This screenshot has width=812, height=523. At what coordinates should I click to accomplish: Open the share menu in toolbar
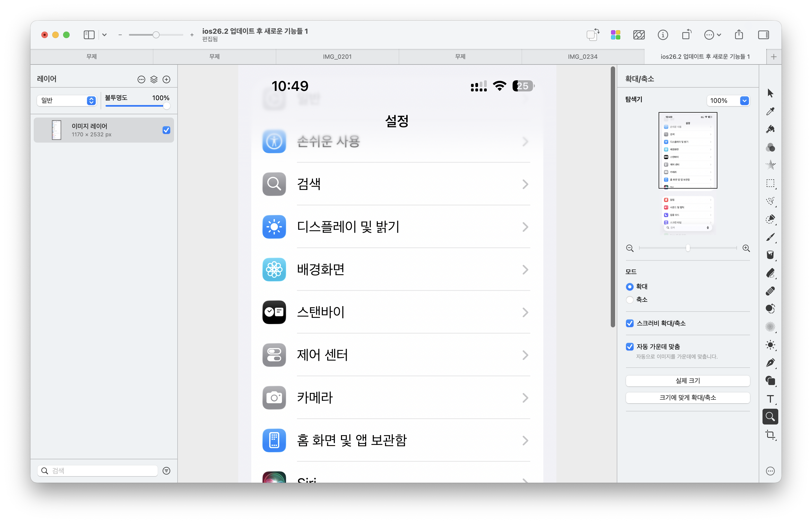pyautogui.click(x=739, y=35)
